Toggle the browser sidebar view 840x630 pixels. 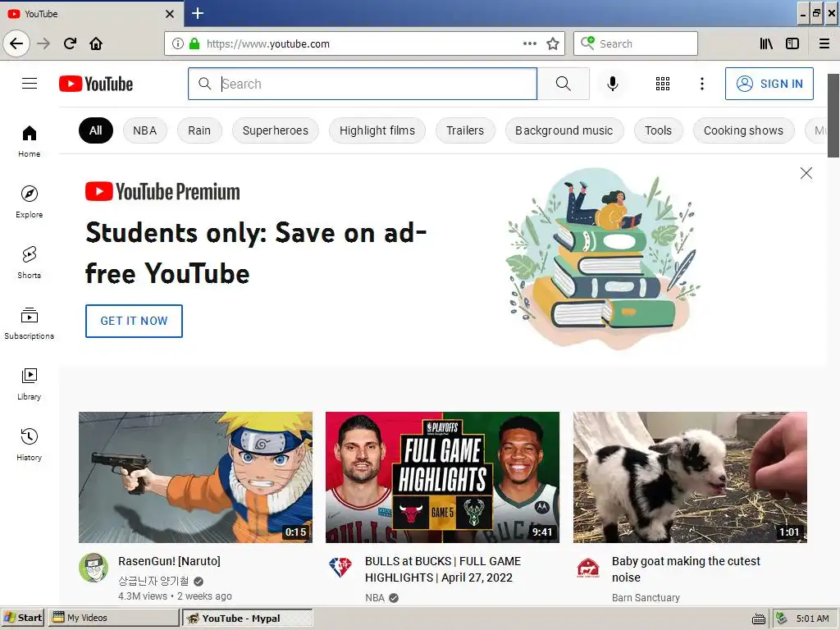pos(792,43)
